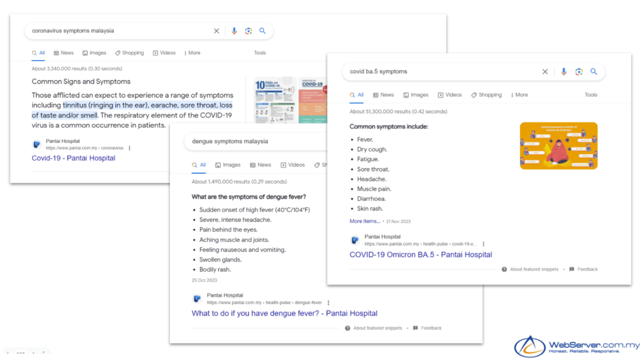644x362 pixels.
Task: Click microphone icon in coronavirus search bar
Action: click(x=234, y=31)
